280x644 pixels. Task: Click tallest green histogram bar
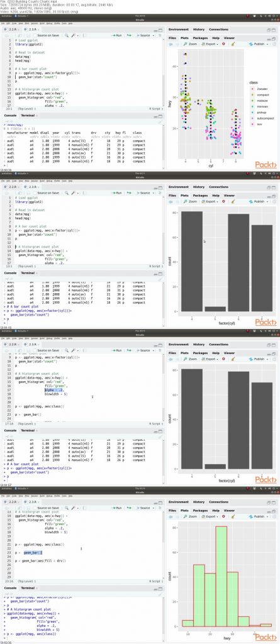click(221, 576)
